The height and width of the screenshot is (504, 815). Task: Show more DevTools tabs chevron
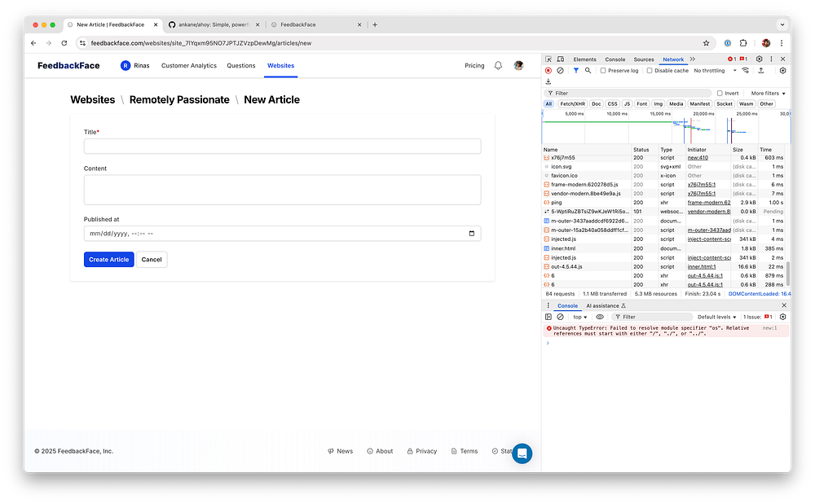tap(692, 59)
